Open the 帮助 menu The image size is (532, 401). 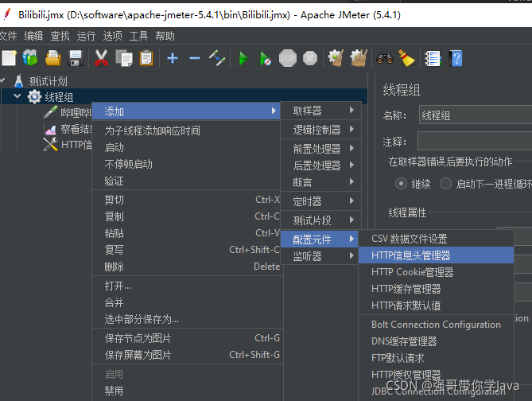(x=165, y=36)
